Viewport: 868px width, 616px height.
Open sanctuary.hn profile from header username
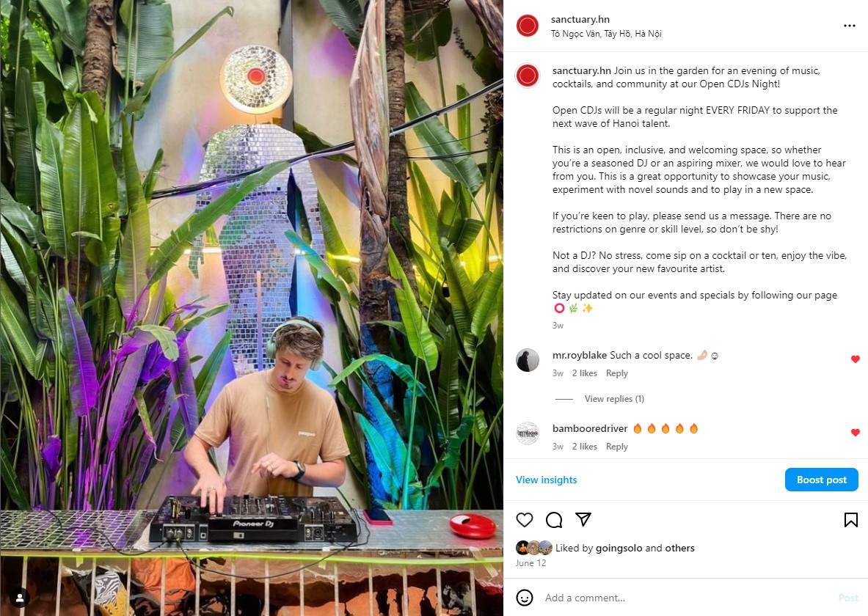tap(580, 19)
